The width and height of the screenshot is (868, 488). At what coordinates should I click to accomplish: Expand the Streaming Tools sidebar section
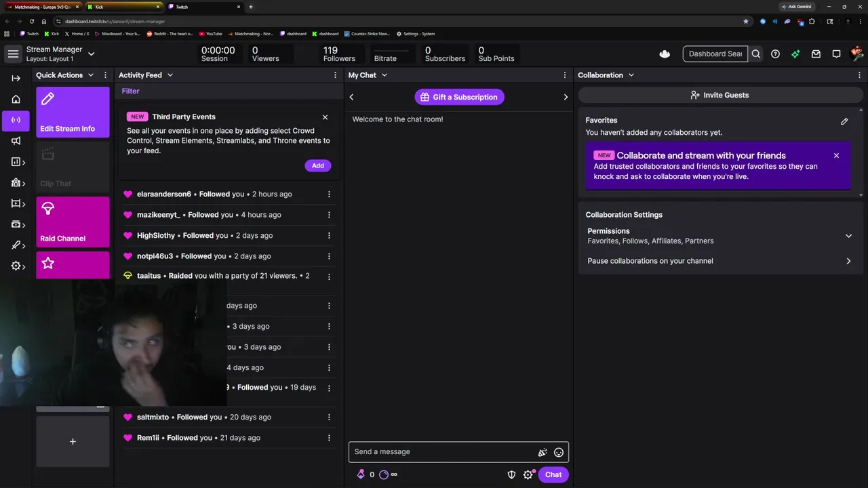[18, 245]
